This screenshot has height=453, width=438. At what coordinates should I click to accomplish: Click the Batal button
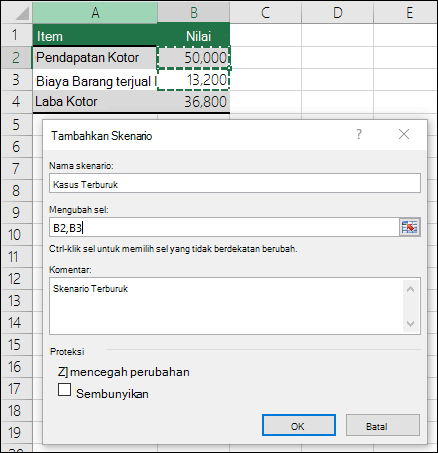383,426
